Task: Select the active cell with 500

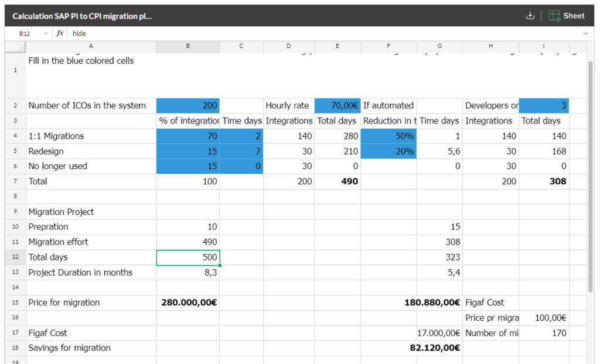Action: tap(188, 257)
